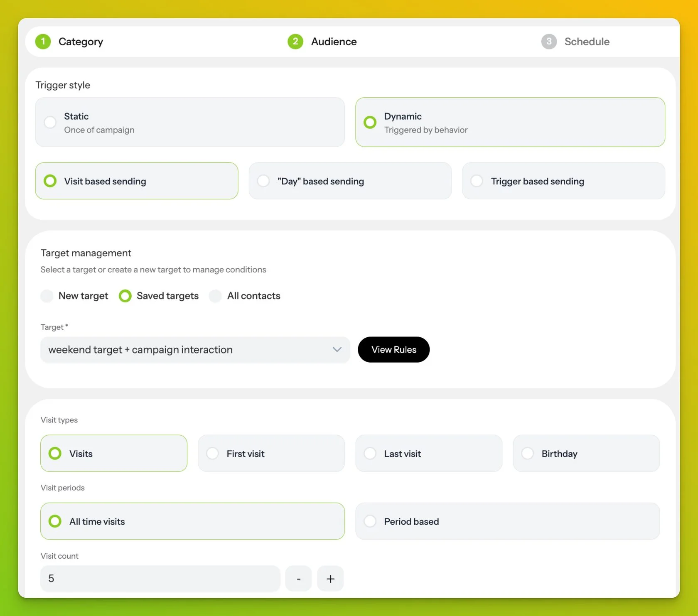The height and width of the screenshot is (616, 698).
Task: Choose the New target option
Action: point(74,296)
